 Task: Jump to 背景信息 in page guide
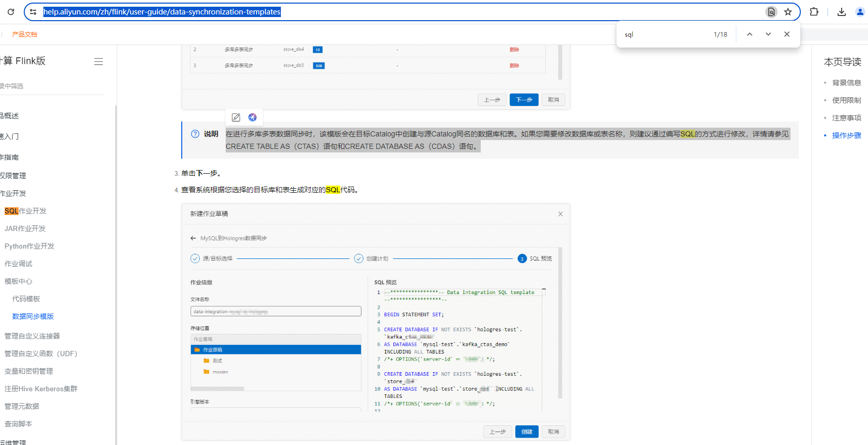846,83
